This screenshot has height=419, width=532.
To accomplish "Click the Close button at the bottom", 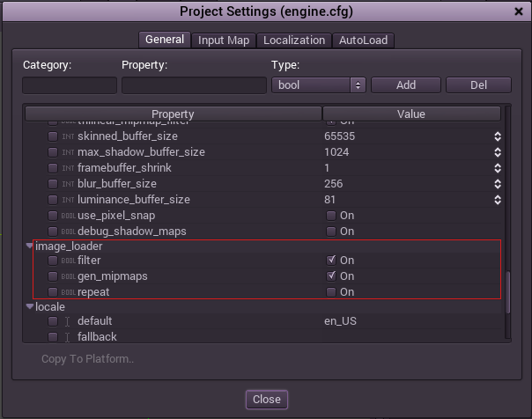I will [266, 400].
